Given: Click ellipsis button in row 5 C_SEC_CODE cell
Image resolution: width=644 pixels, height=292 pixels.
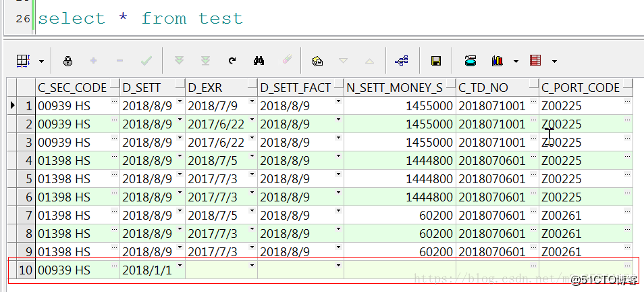Looking at the screenshot, I should [114, 174].
